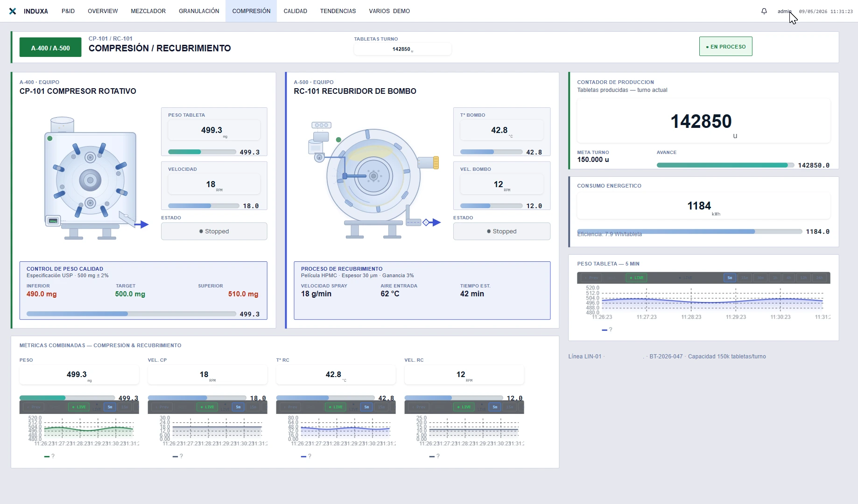Click the legend marker under T° RC chart
858x504 pixels.
pyautogui.click(x=303, y=456)
